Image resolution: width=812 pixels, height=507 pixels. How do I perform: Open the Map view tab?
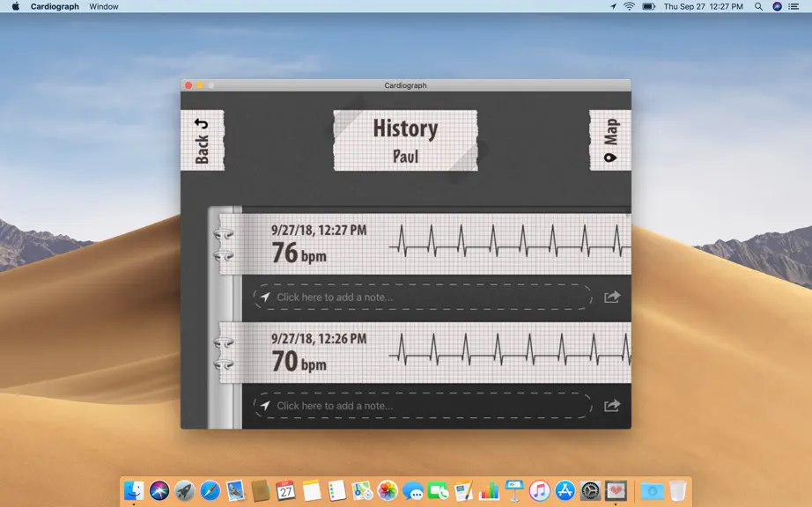click(610, 140)
